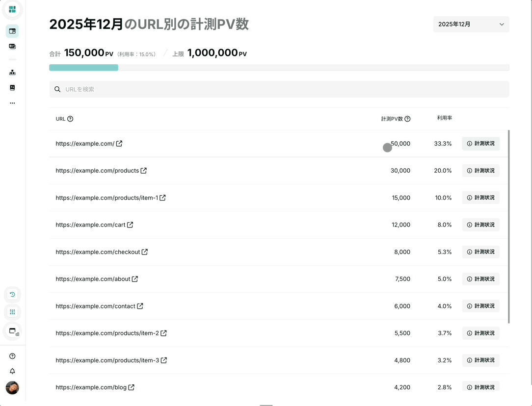
Task: Open 計測状況 for https://example.com/
Action: (x=481, y=144)
